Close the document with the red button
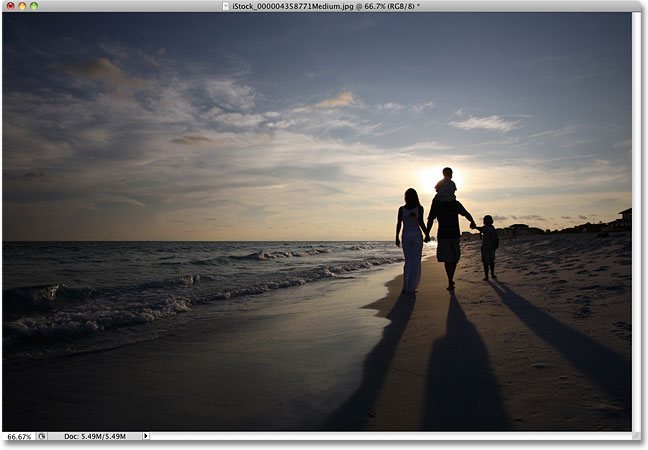This screenshot has width=648, height=450. pyautogui.click(x=11, y=6)
